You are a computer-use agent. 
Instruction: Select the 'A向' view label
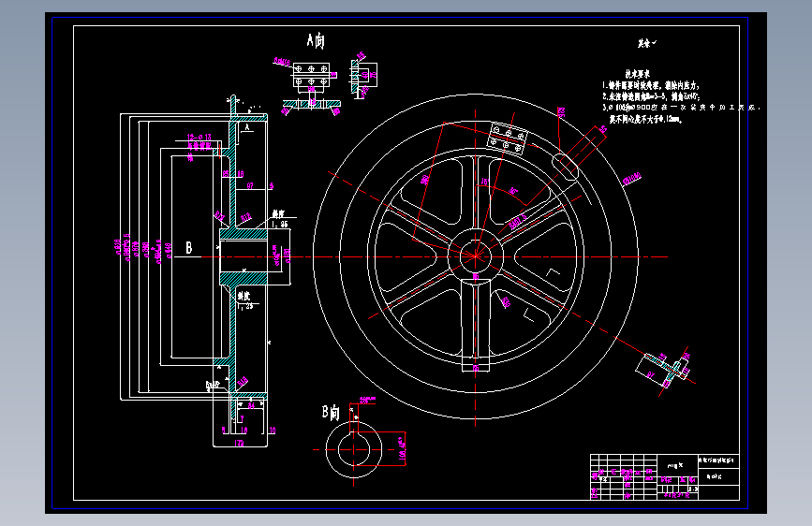(316, 40)
